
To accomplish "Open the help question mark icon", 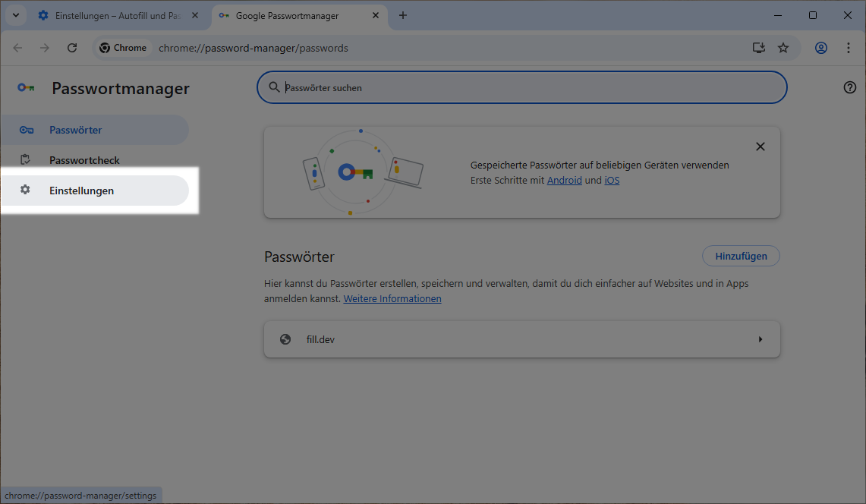I will (x=849, y=87).
